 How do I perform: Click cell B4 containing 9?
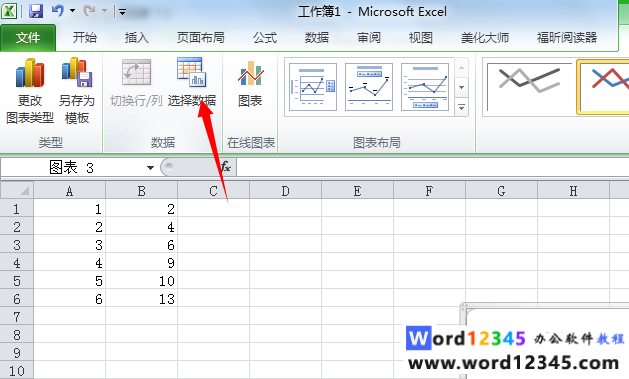click(x=141, y=263)
